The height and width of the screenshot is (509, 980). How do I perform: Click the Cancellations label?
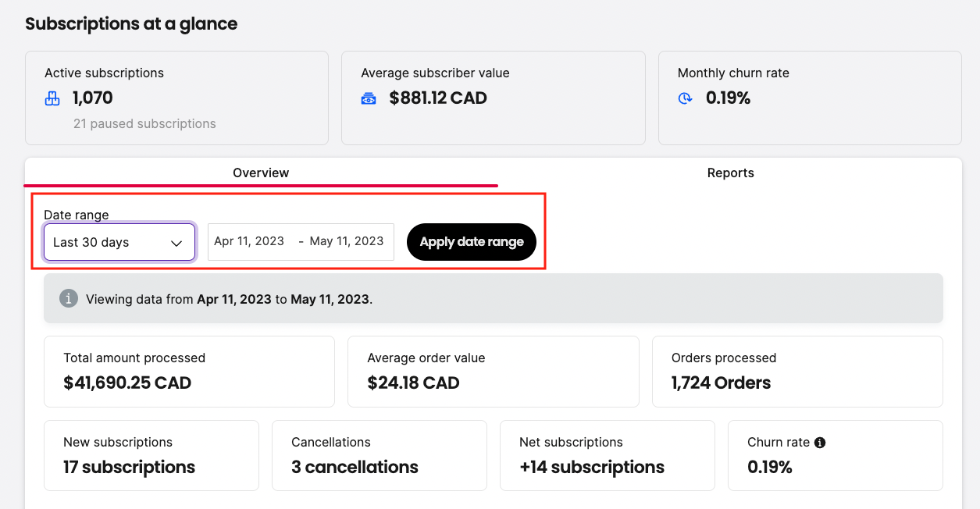point(331,442)
